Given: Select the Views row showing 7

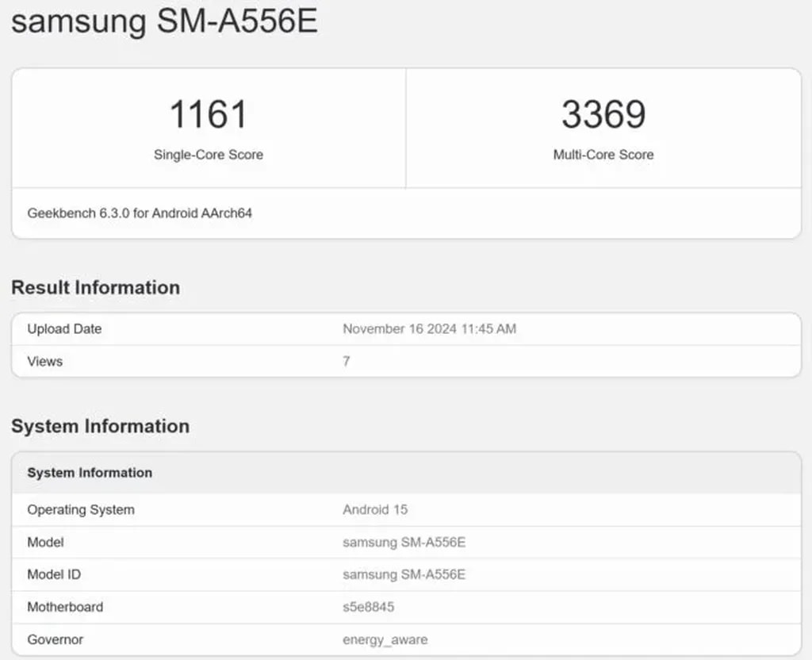Looking at the screenshot, I should click(45, 361).
